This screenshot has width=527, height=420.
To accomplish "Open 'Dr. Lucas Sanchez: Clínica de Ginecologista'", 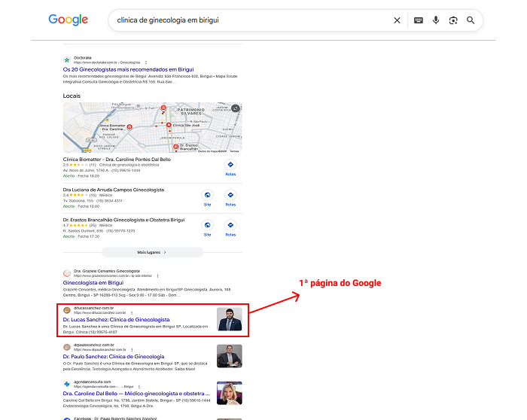I will [116, 320].
